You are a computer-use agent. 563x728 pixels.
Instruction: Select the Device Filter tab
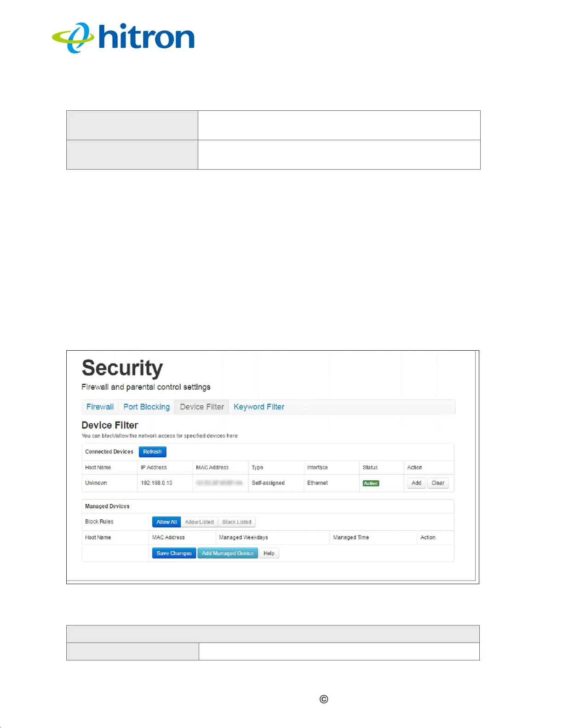click(202, 407)
